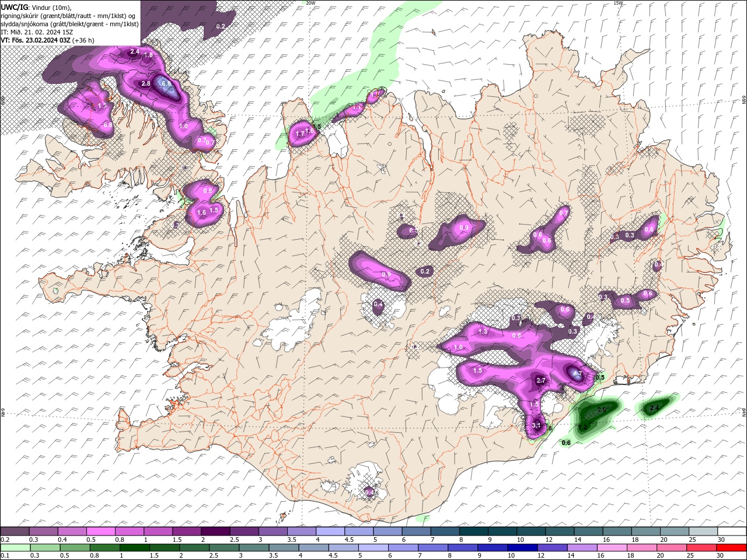Select the initial time line 'IT: Mið. 21. 02. 2024 15Z'
The image size is (747, 560).
[x=36, y=32]
